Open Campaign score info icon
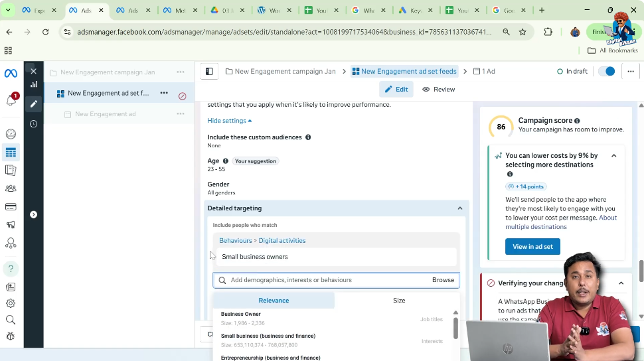This screenshot has height=361, width=644. 577,121
